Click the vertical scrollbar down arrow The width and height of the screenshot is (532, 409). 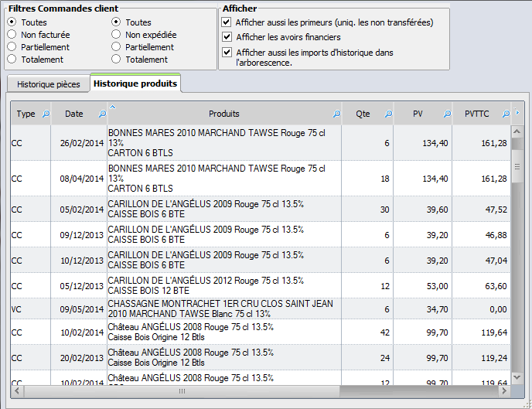click(x=517, y=377)
